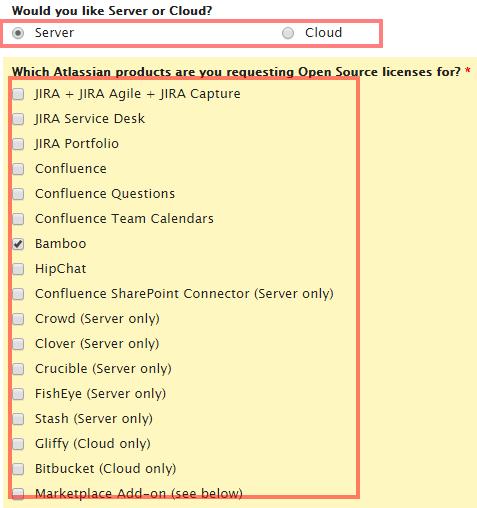
Task: Tick the Confluence Questions checkbox
Action: 18,194
